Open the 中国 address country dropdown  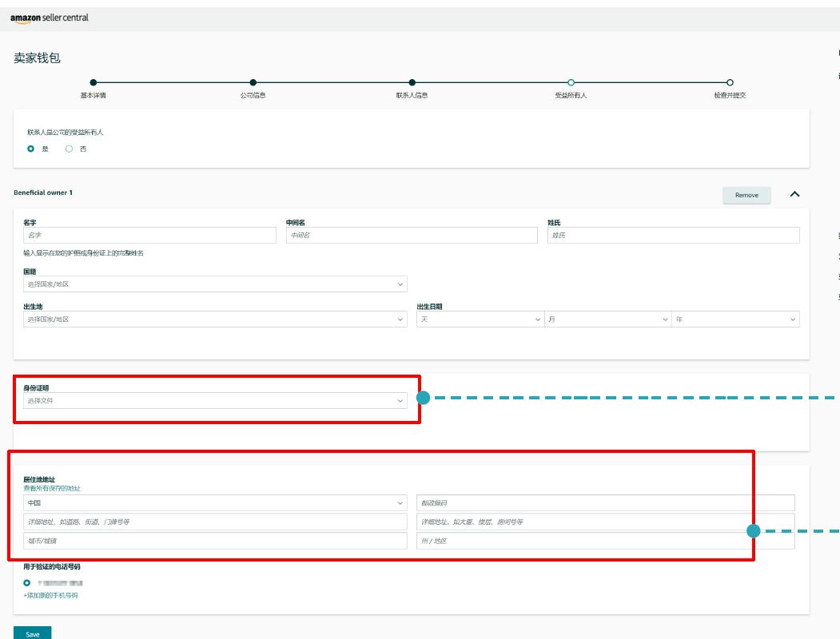tap(215, 503)
